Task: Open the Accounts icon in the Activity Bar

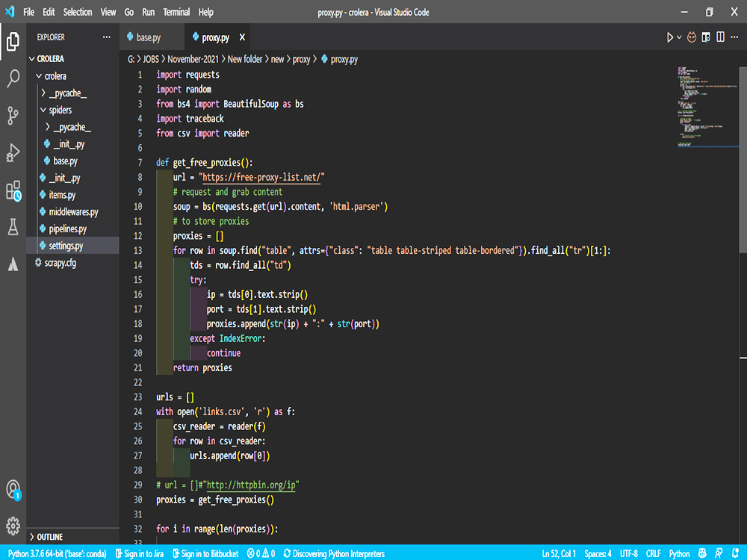Action: point(12,489)
